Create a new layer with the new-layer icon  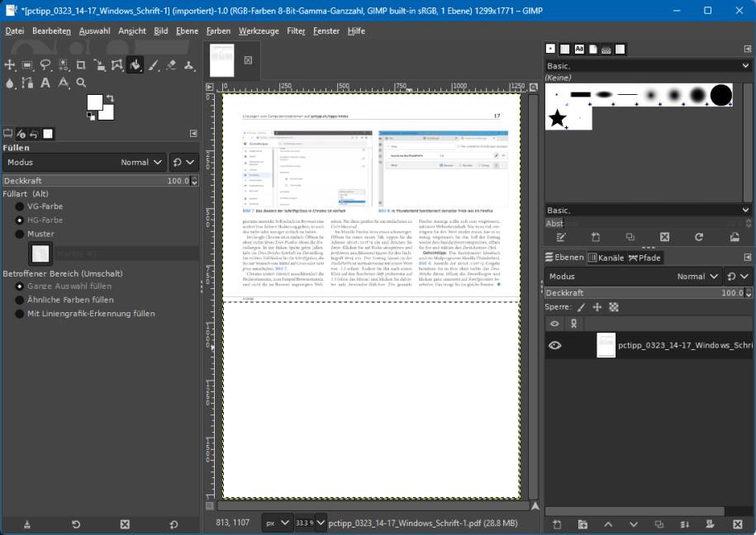(x=558, y=524)
